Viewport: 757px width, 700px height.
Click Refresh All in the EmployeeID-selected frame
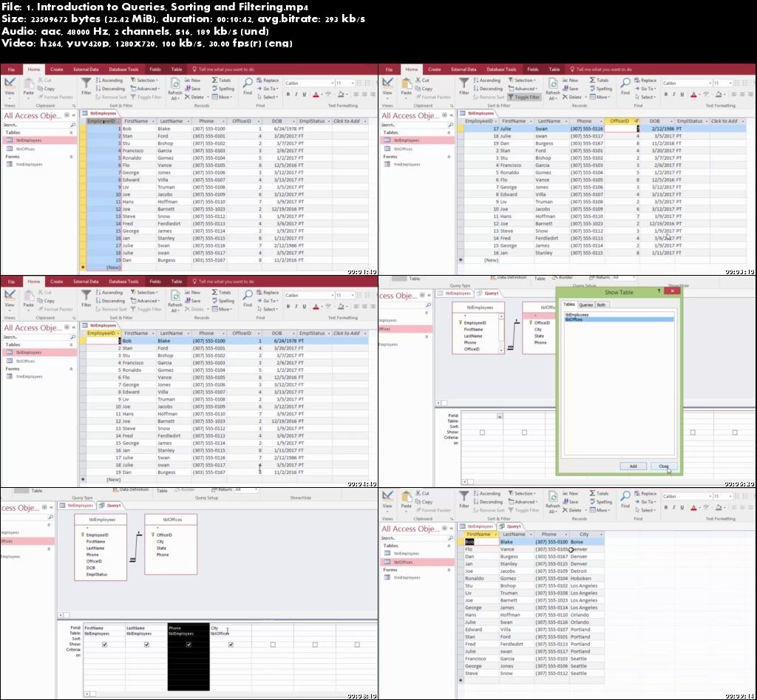click(174, 89)
